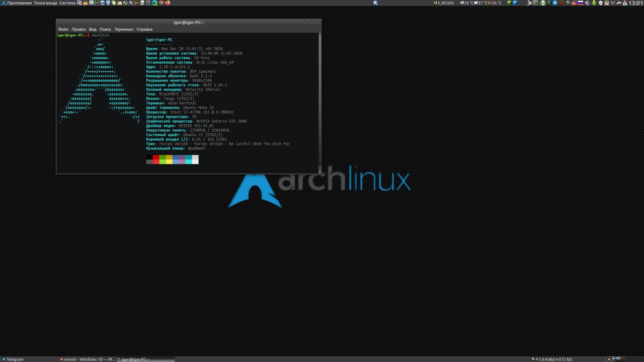Open the Правка menu in terminal

coord(78,29)
